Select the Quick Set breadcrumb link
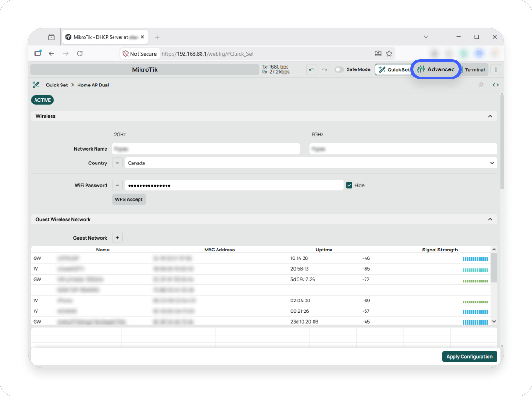The width and height of the screenshot is (532, 396). point(57,85)
